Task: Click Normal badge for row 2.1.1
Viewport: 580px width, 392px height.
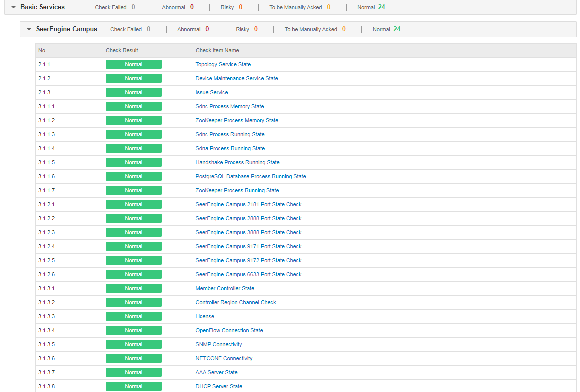Action: click(x=134, y=64)
